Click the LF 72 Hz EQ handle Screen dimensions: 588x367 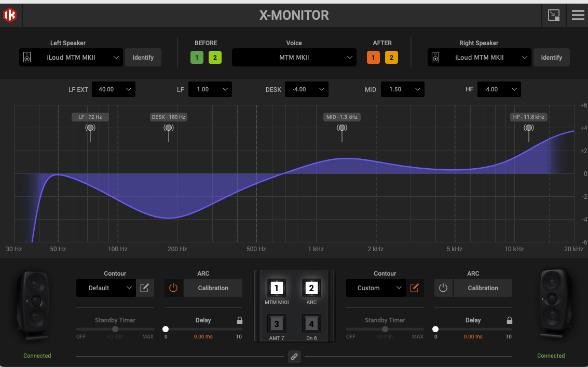click(90, 128)
